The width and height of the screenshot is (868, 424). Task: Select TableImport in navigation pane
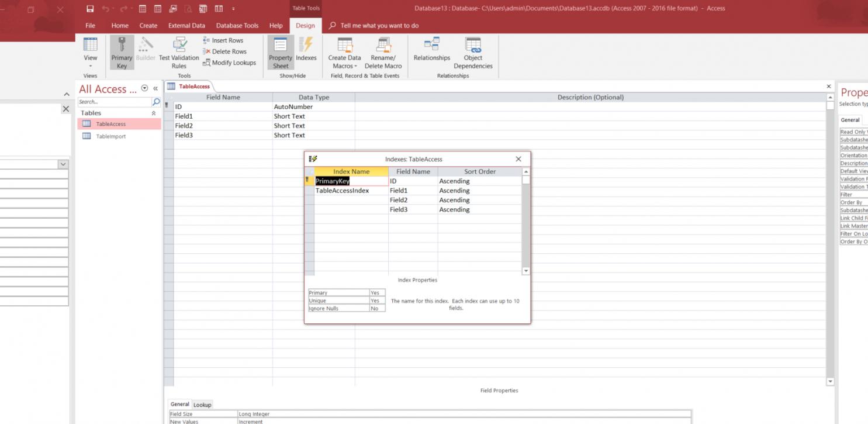111,136
